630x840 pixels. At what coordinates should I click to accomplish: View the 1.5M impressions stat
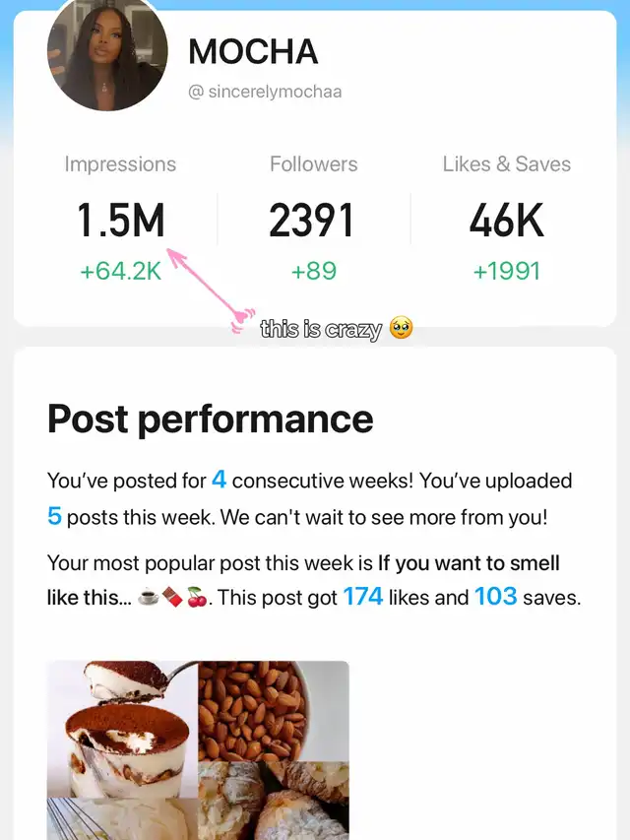120,221
